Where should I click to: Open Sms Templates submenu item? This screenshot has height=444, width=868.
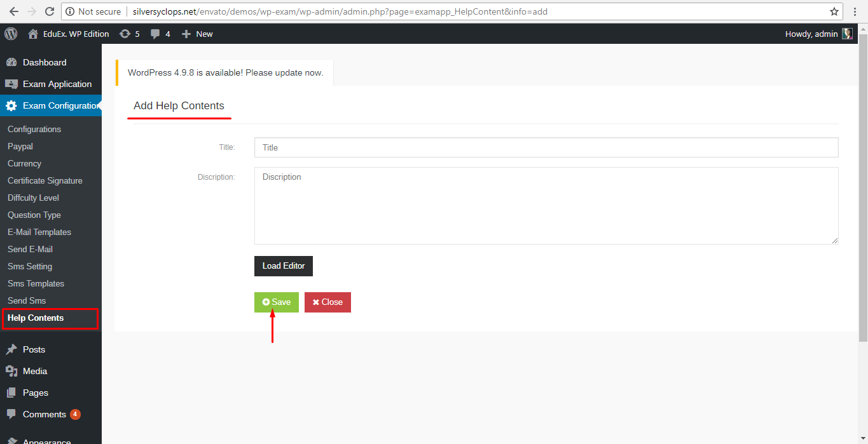click(x=36, y=283)
